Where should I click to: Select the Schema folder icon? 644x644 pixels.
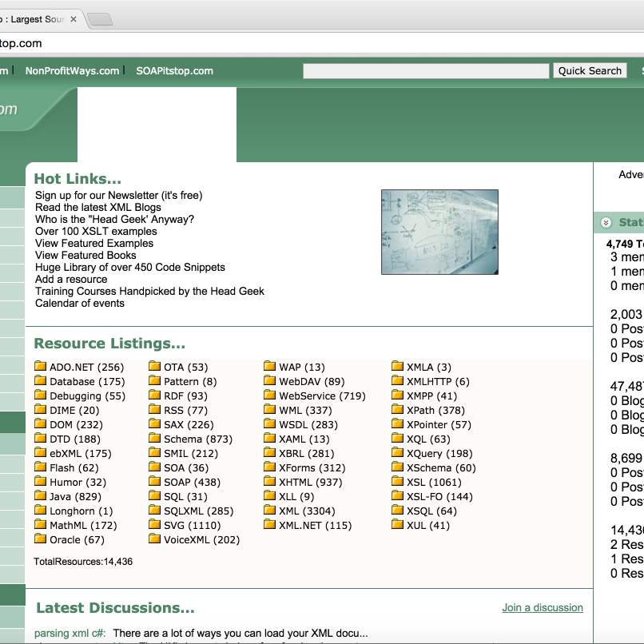[154, 437]
